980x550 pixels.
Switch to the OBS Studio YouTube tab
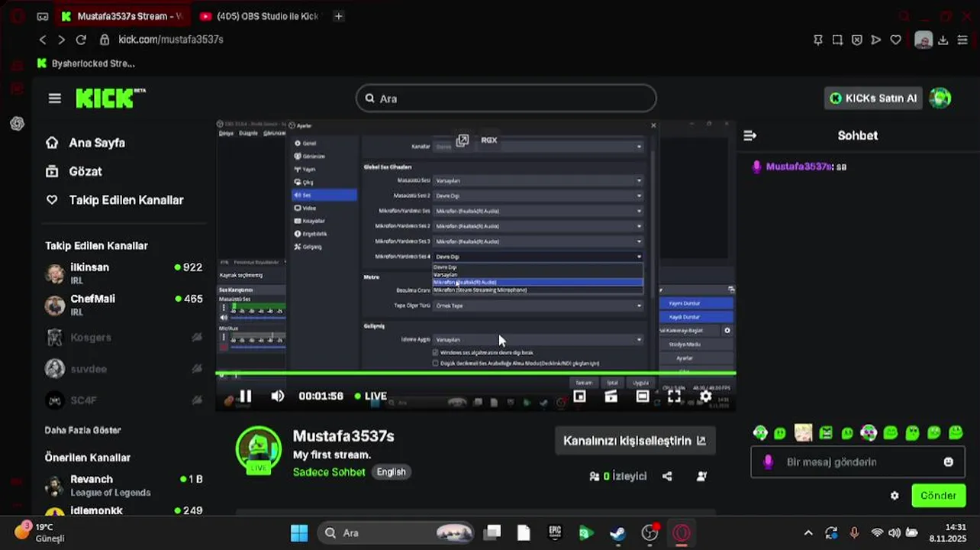click(260, 16)
